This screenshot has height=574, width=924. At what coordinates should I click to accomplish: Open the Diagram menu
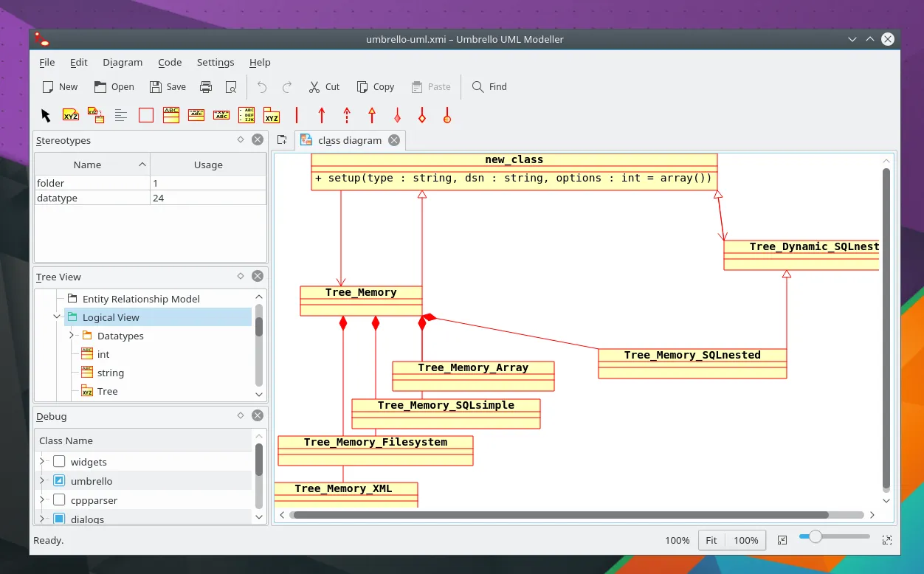(123, 63)
